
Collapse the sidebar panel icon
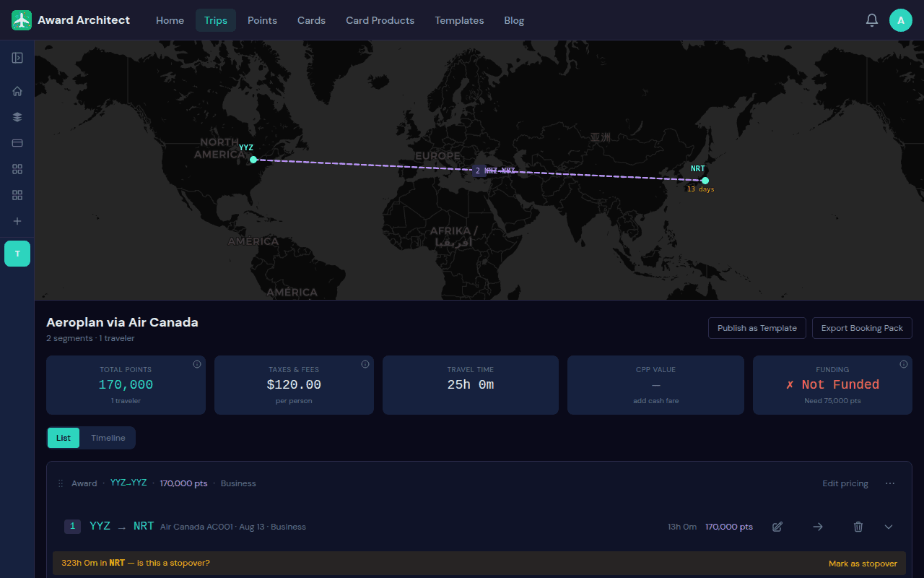pyautogui.click(x=17, y=58)
